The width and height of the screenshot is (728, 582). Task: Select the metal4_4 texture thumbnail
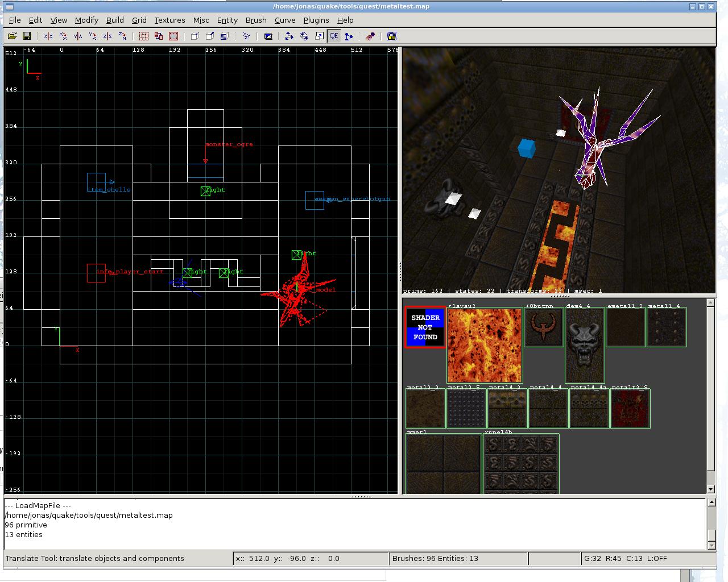[548, 409]
